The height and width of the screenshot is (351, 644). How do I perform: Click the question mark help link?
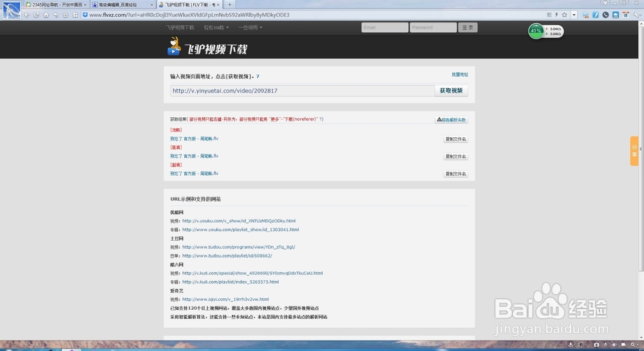[x=258, y=77]
